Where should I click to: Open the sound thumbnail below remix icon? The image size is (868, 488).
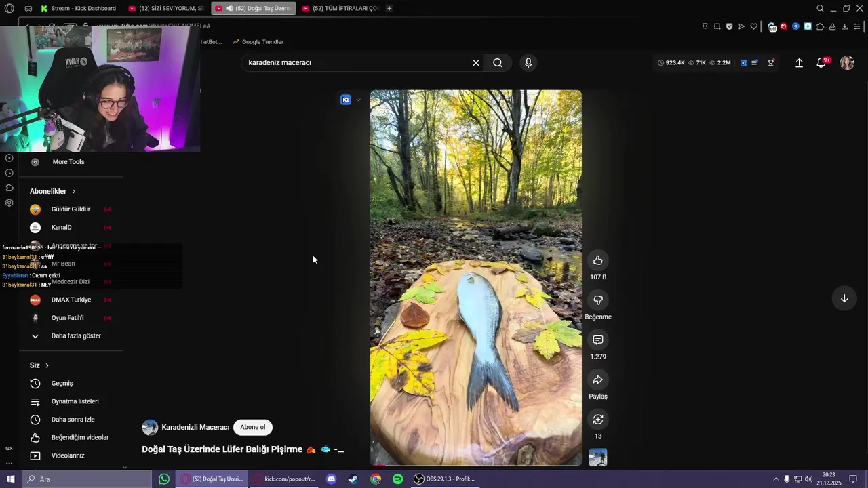(598, 457)
